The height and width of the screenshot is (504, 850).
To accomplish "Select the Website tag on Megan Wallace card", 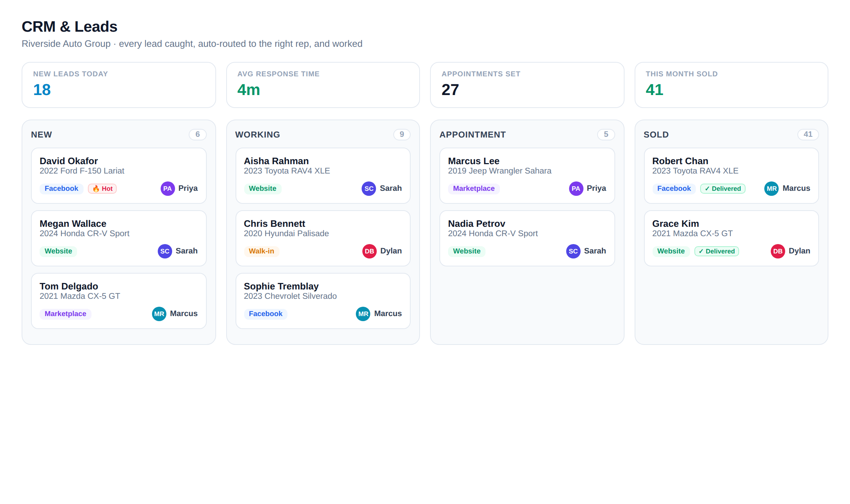I will point(58,251).
